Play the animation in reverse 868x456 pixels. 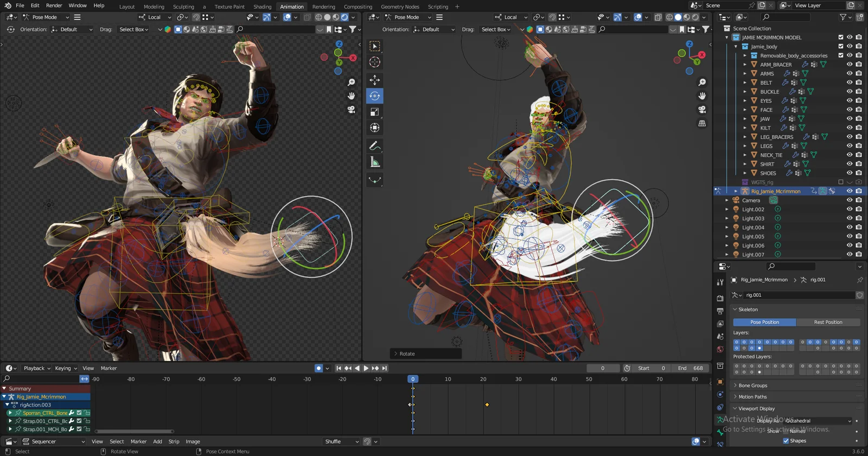coord(357,368)
